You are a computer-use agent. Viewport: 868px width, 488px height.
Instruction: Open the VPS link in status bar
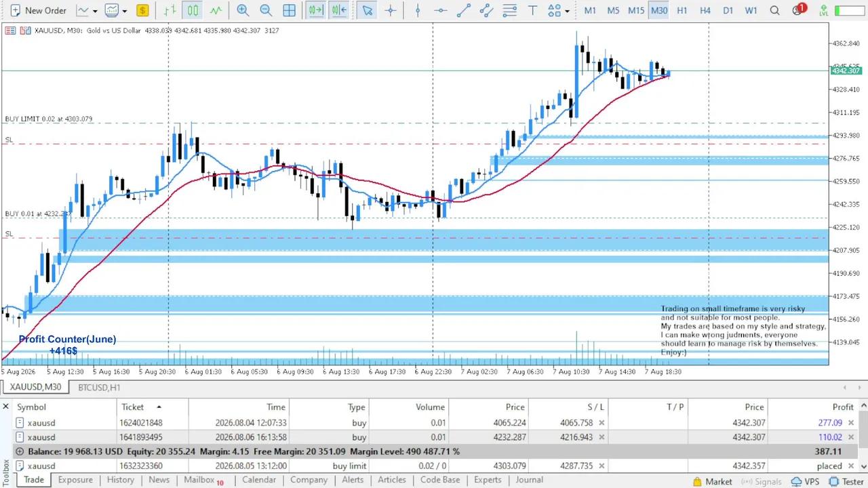coord(805,482)
